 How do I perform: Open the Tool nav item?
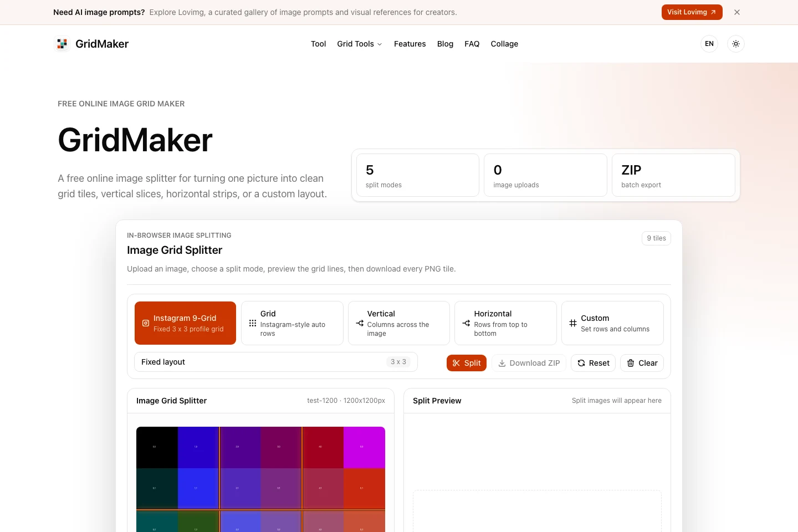click(318, 44)
